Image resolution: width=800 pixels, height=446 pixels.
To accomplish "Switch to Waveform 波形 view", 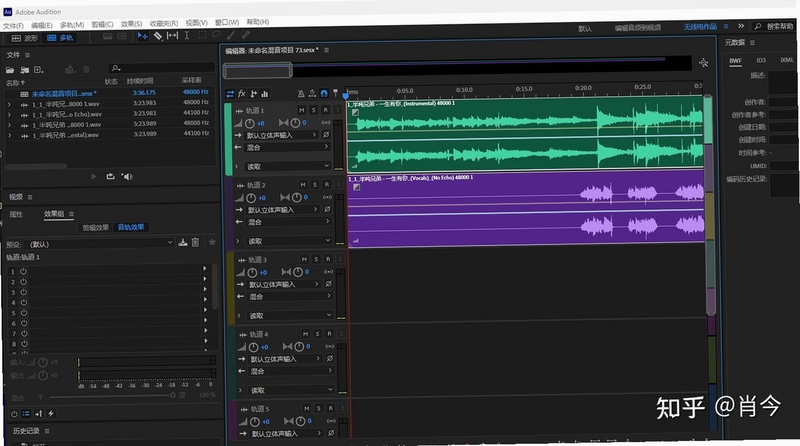I will pos(25,38).
